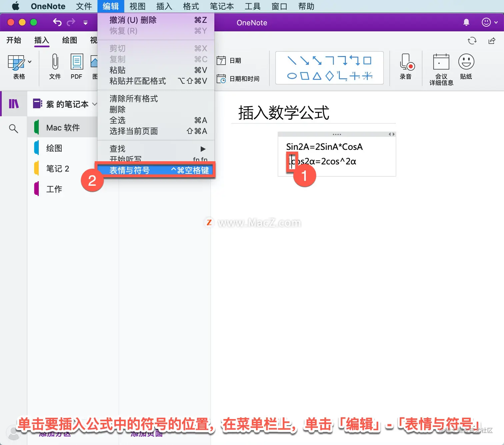Select the rectangle shape
504x445 pixels.
click(x=367, y=61)
